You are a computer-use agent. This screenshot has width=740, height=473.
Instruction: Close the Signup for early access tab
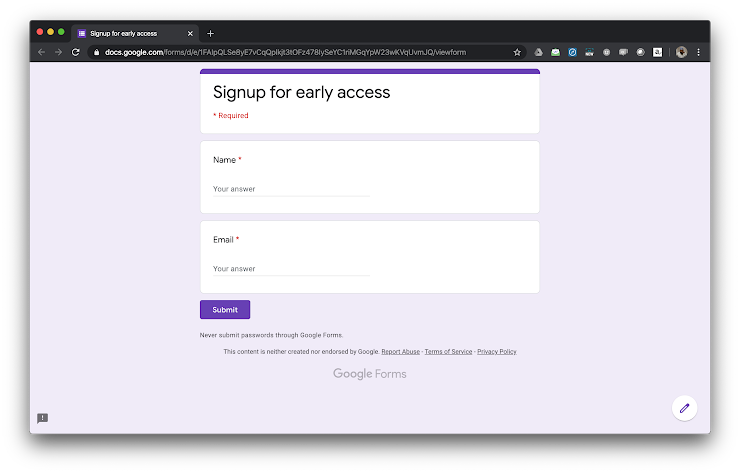[190, 33]
